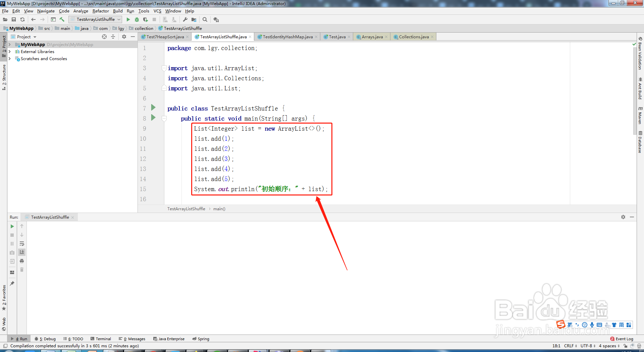This screenshot has width=644, height=352.
Task: Toggle soft-wrap in Run console
Action: pyautogui.click(x=22, y=244)
